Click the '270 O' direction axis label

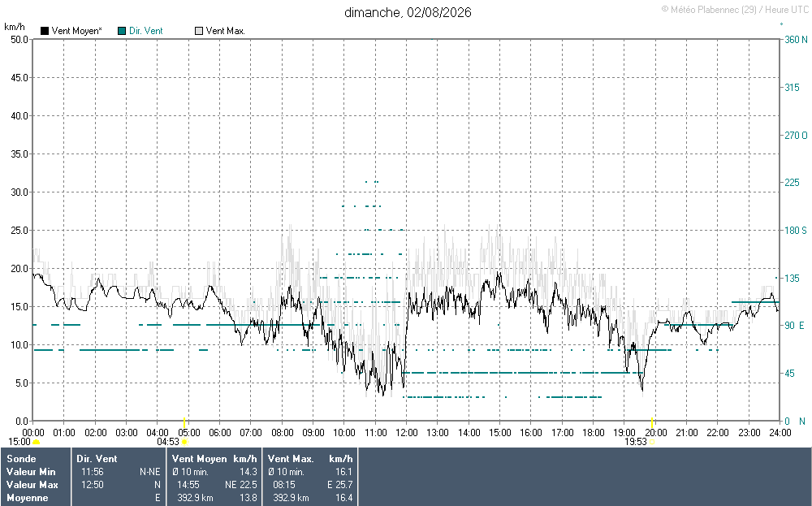(x=796, y=135)
